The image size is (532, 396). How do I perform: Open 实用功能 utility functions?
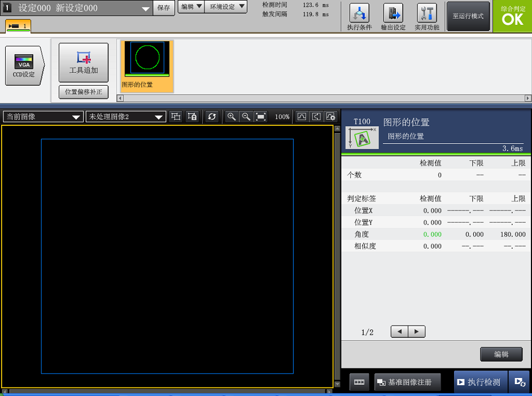[427, 16]
